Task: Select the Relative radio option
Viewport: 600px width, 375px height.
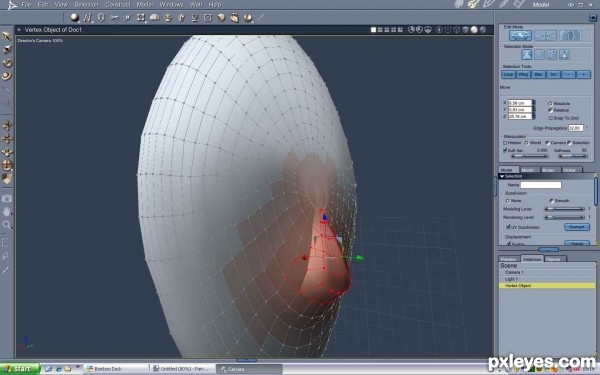Action: [550, 110]
